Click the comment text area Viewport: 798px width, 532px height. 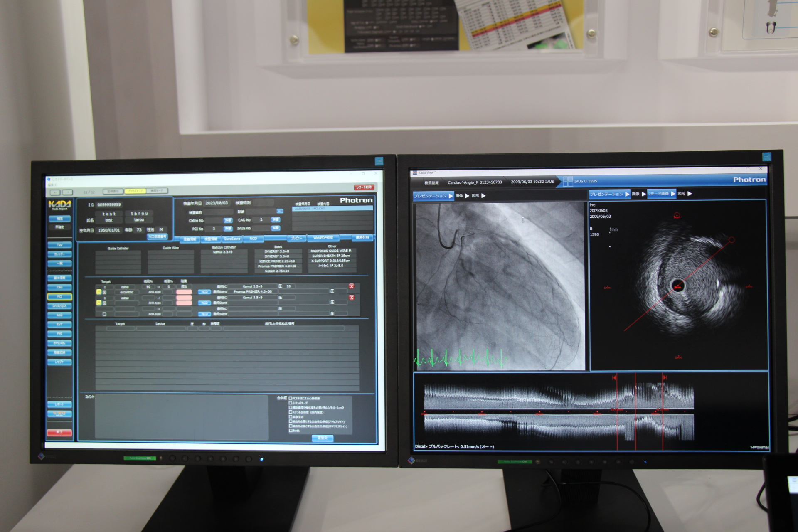(181, 417)
